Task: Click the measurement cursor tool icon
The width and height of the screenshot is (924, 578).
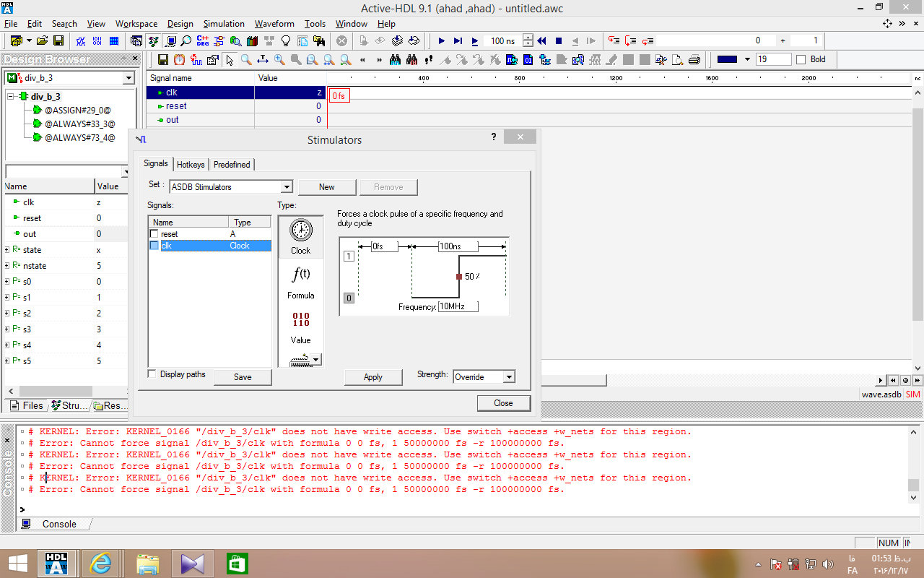Action: 263,60
